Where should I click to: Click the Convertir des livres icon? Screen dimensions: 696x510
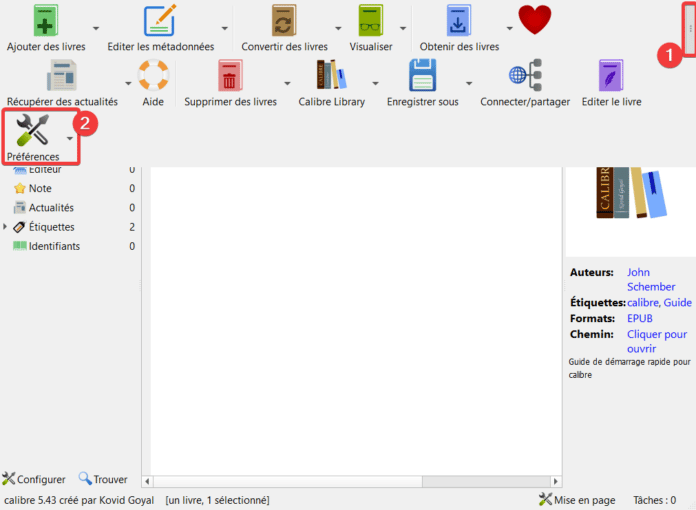coord(284,21)
